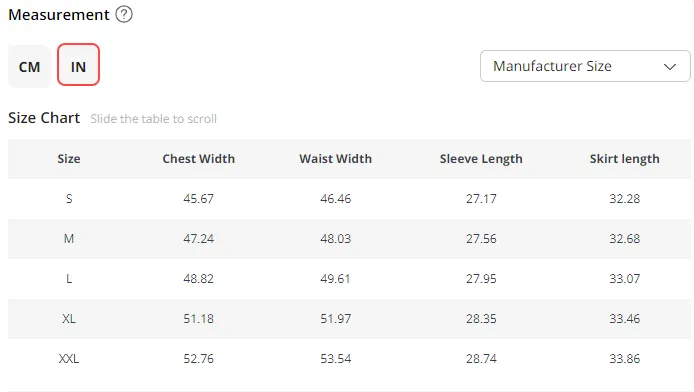
Task: Click the 45.67 chest width value
Action: coord(199,199)
